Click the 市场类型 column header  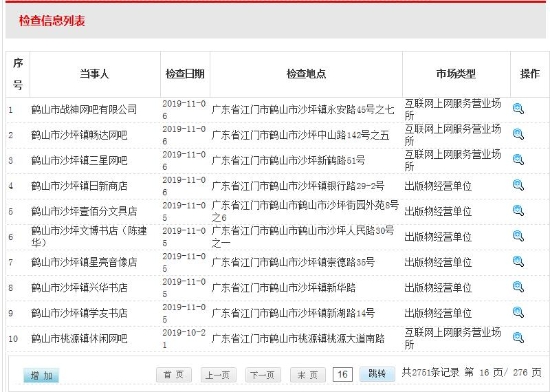point(456,74)
